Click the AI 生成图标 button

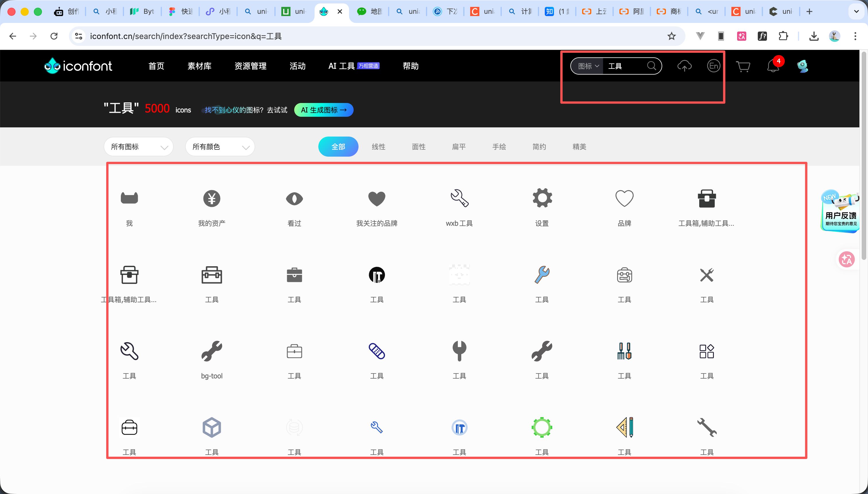click(323, 110)
